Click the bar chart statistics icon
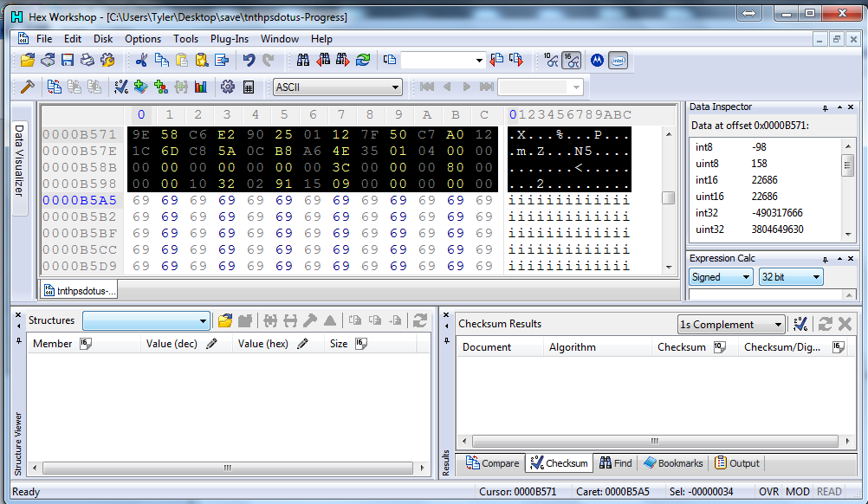This screenshot has width=868, height=504. (201, 87)
